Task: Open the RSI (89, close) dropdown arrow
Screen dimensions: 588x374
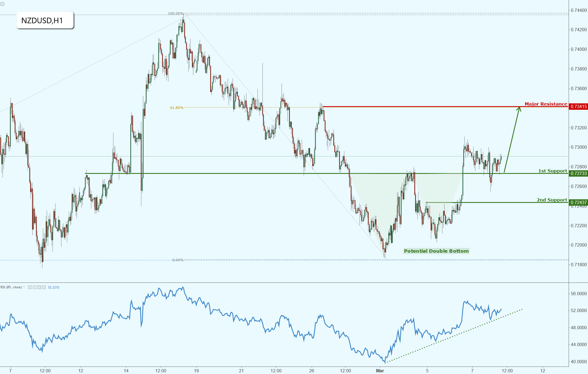Action: coord(24,287)
